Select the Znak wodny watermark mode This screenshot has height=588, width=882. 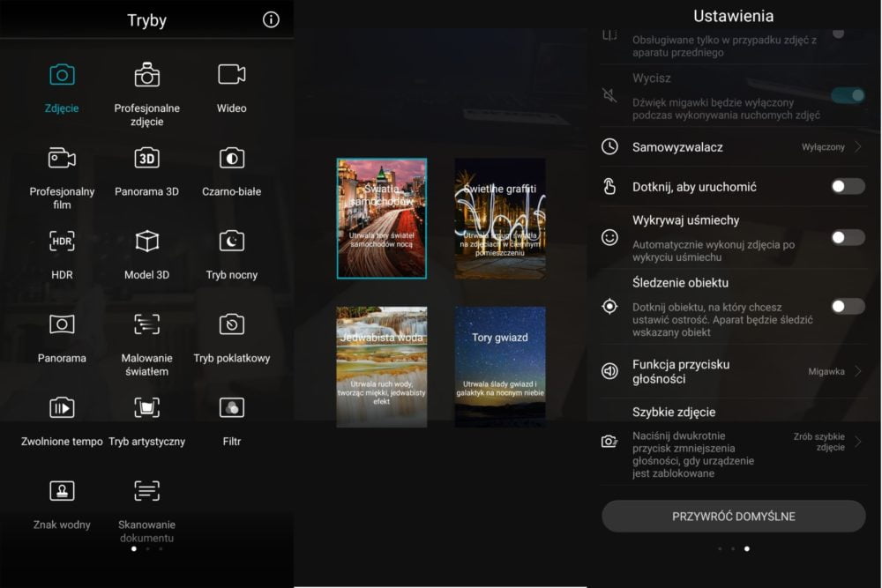[x=62, y=491]
